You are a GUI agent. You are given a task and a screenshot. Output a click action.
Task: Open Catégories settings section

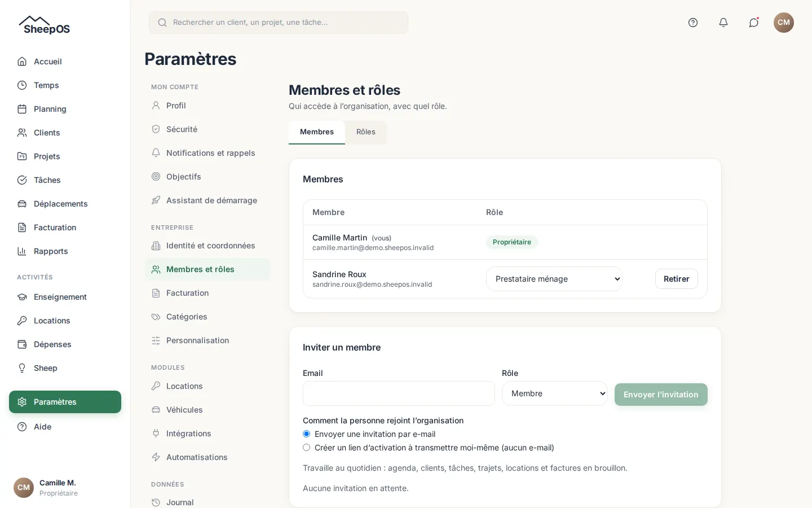click(x=208, y=317)
